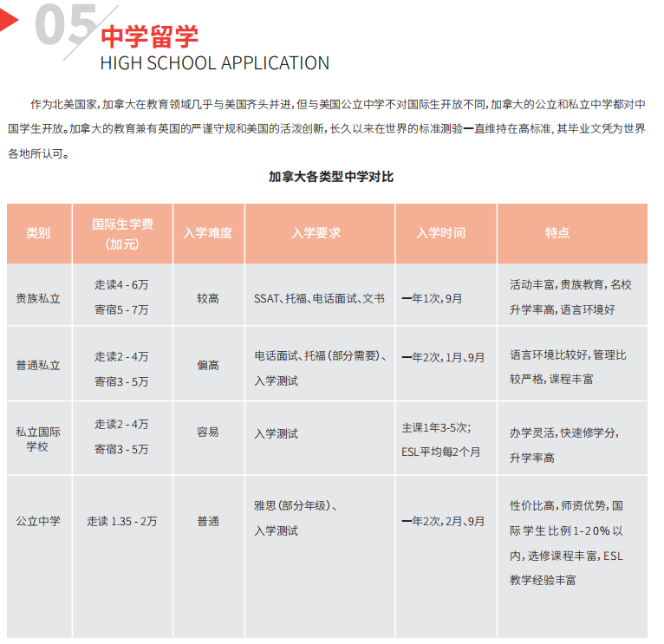Screen dimensions: 664x644
Task: Select the '国际生学费(加元)' column header
Action: tap(122, 234)
